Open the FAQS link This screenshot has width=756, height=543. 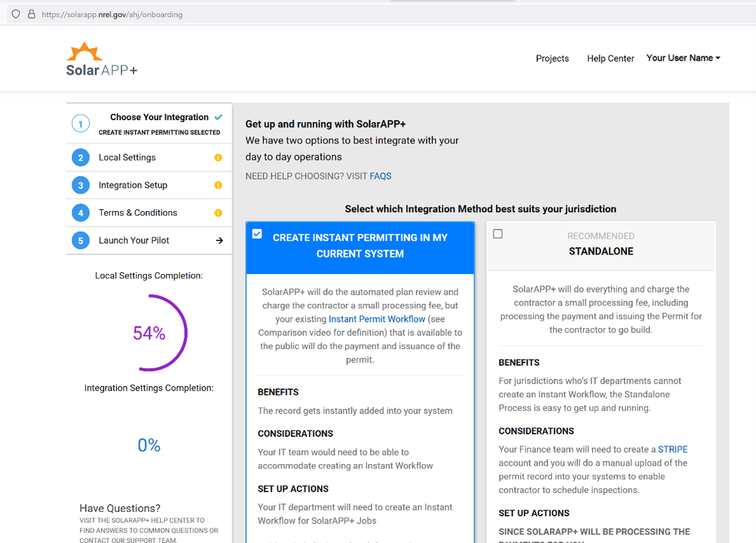(381, 176)
